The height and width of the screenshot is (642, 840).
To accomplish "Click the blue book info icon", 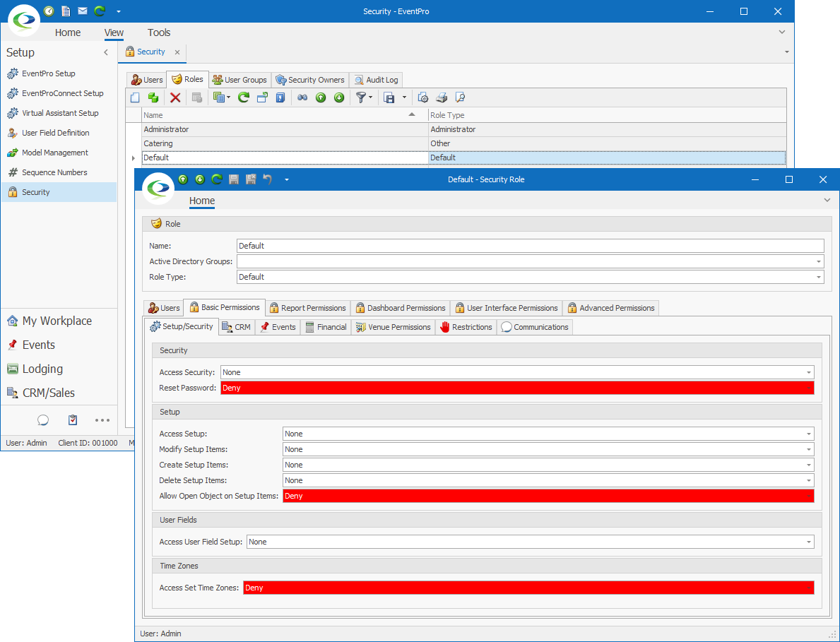I will (x=280, y=97).
